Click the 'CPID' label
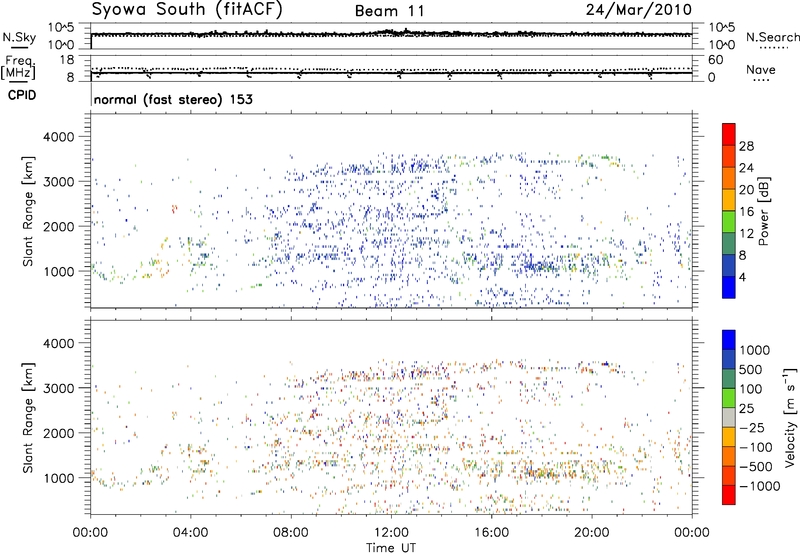The image size is (800, 554). 22,95
